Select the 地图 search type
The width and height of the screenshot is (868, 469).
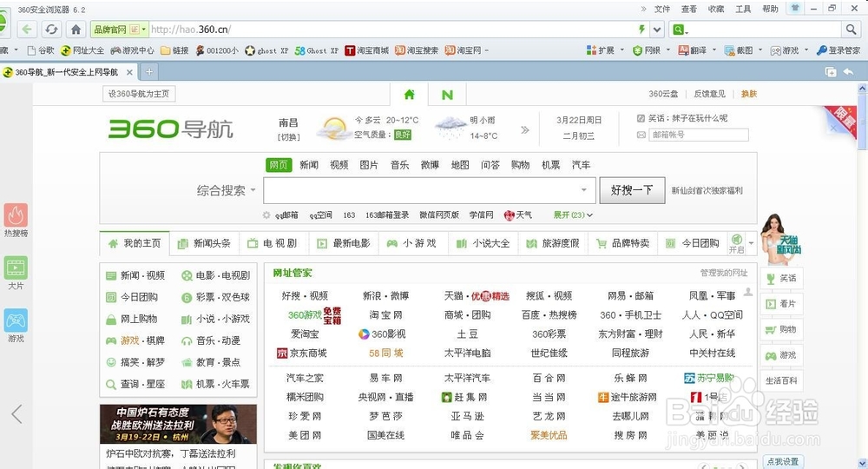coord(460,164)
